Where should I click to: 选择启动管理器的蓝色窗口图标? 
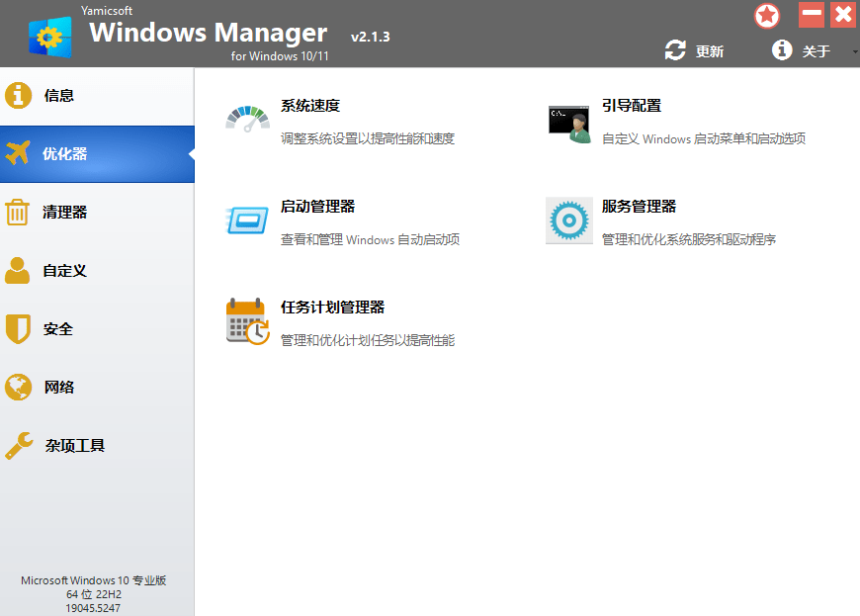pyautogui.click(x=247, y=220)
